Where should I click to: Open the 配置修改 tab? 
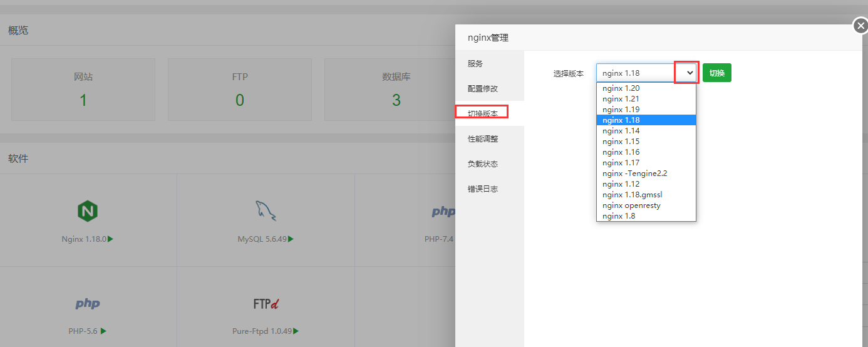click(x=490, y=88)
